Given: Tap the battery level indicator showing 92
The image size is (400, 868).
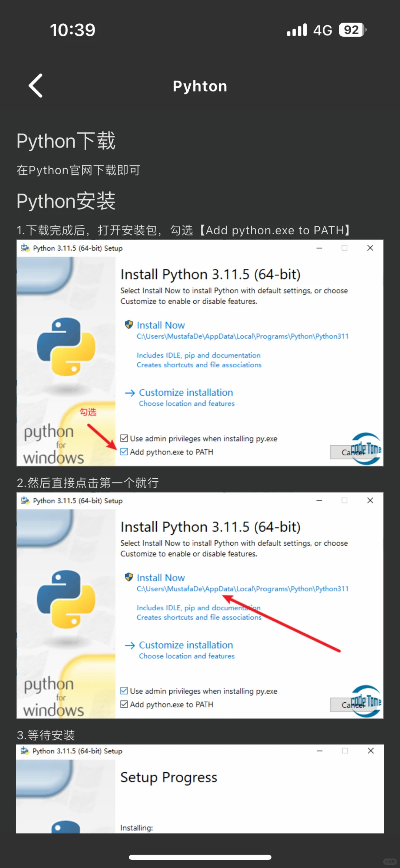Looking at the screenshot, I should pyautogui.click(x=352, y=30).
